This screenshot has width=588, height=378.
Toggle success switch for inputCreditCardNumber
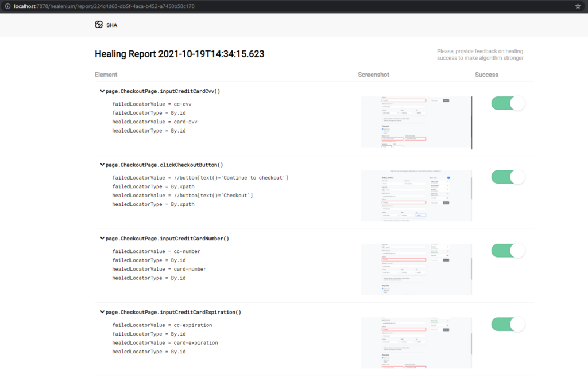508,251
